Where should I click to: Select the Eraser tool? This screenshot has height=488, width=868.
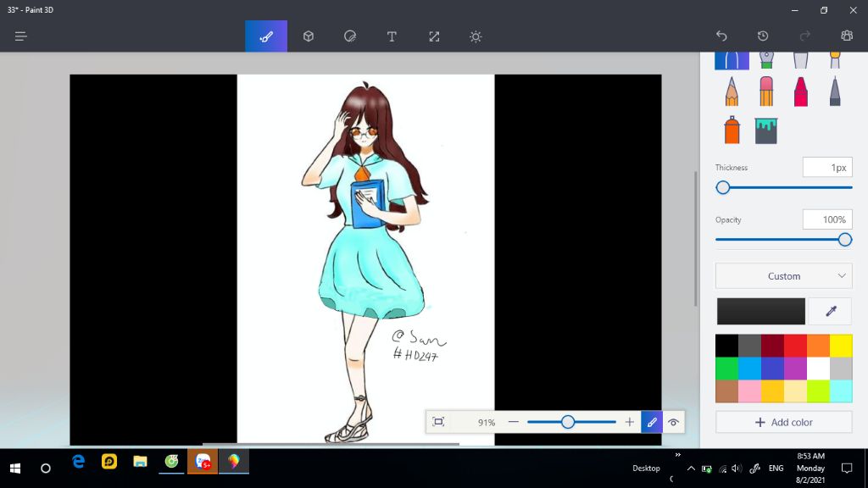click(766, 91)
